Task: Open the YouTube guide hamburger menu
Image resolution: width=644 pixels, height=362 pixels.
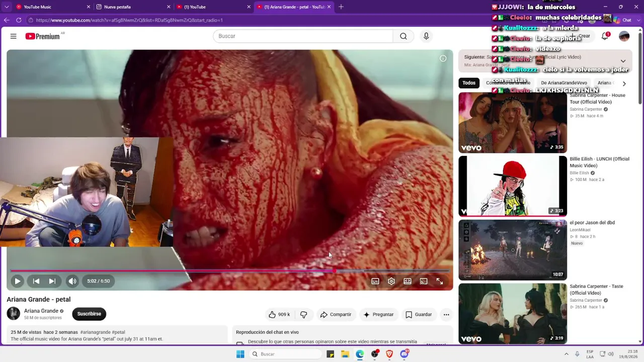Action: (14, 36)
